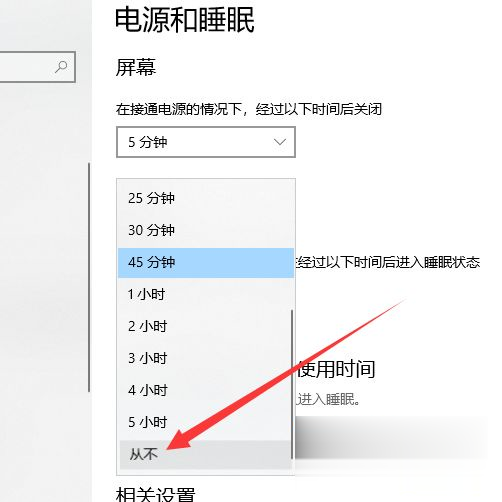502x502 pixels.
Task: Click the 相关设置 heading
Action: [155, 495]
